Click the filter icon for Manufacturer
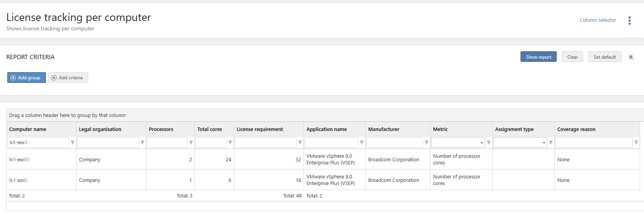This screenshot has height=213, width=644. (427, 143)
